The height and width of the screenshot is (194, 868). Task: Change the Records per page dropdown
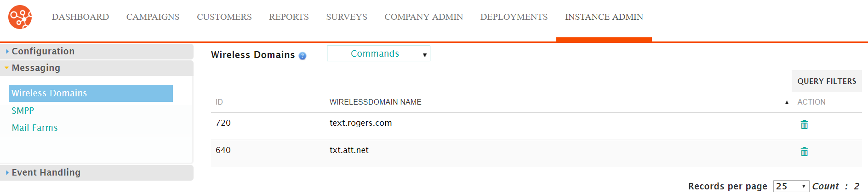click(x=791, y=186)
